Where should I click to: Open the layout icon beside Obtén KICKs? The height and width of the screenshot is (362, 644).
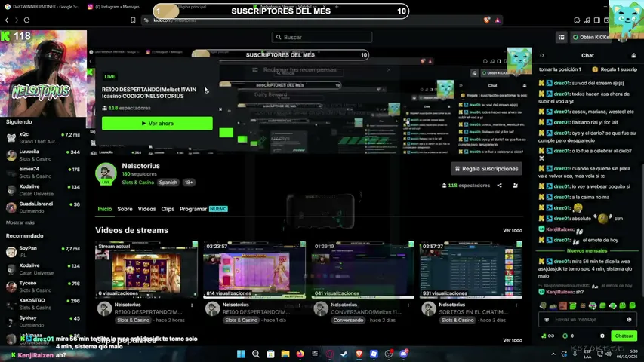pos(561,37)
